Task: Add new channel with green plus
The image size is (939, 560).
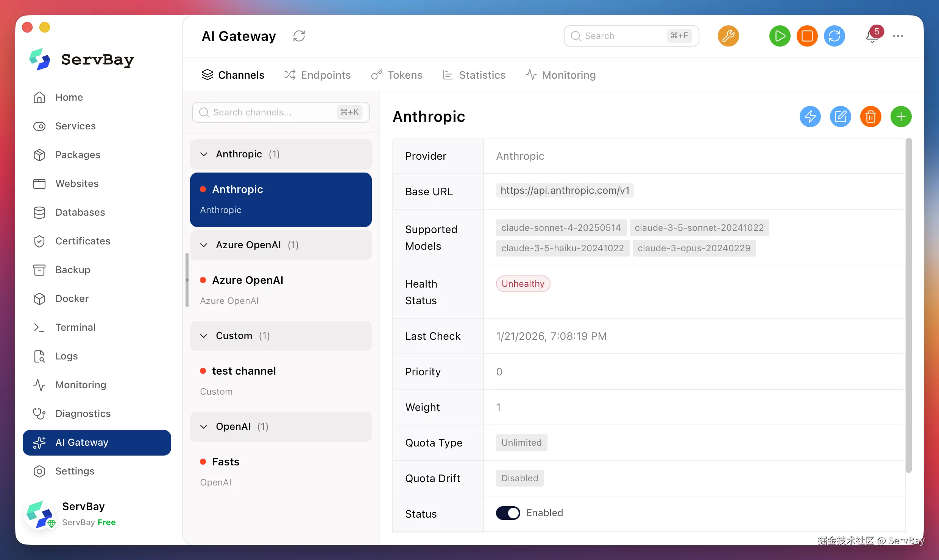Action: pos(901,117)
